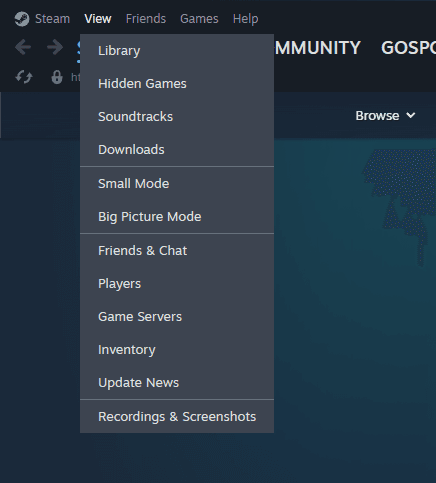This screenshot has width=436, height=483.
Task: Open the Friends menu
Action: pyautogui.click(x=146, y=19)
